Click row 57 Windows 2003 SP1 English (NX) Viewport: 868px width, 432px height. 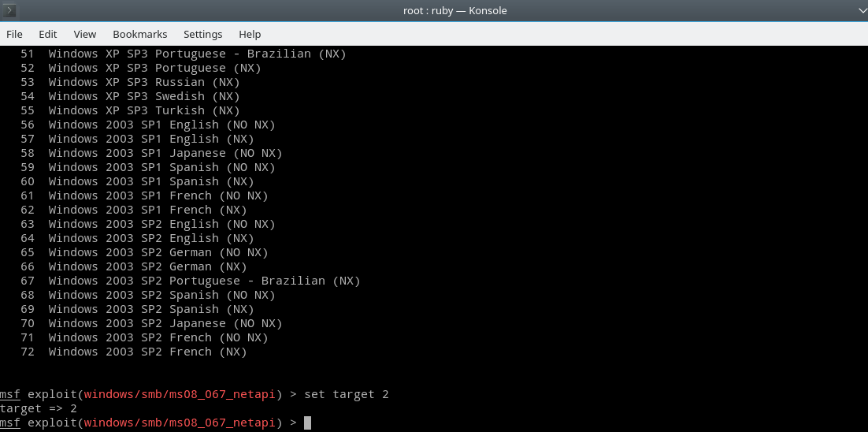point(137,139)
